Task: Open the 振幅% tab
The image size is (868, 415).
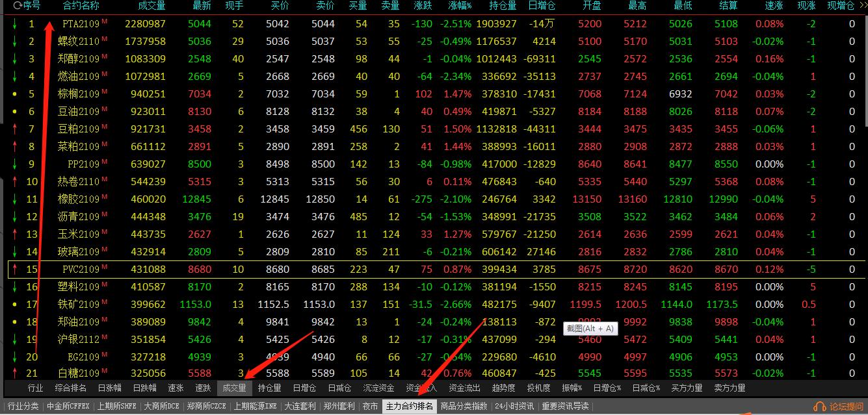Action: 572,388
